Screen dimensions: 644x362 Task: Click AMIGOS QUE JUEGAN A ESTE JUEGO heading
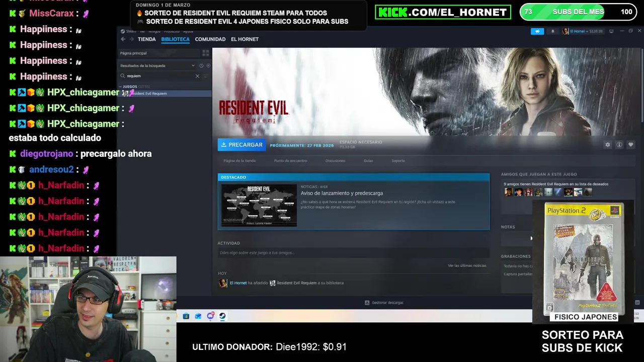tap(539, 174)
